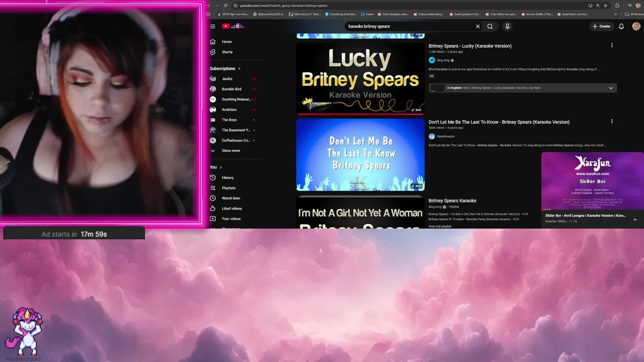Expand the Subscriptions section heading
644x362 pixels.
click(x=225, y=68)
